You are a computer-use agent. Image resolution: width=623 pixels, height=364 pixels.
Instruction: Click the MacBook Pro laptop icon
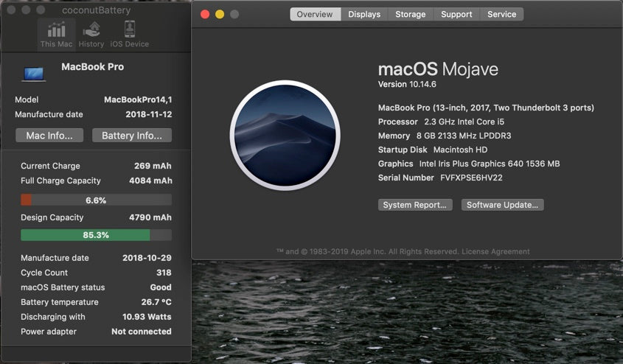pos(34,73)
